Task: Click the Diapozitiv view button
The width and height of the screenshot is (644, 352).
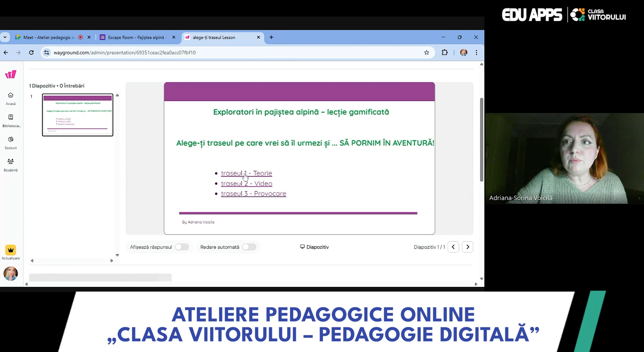Action: pos(314,247)
